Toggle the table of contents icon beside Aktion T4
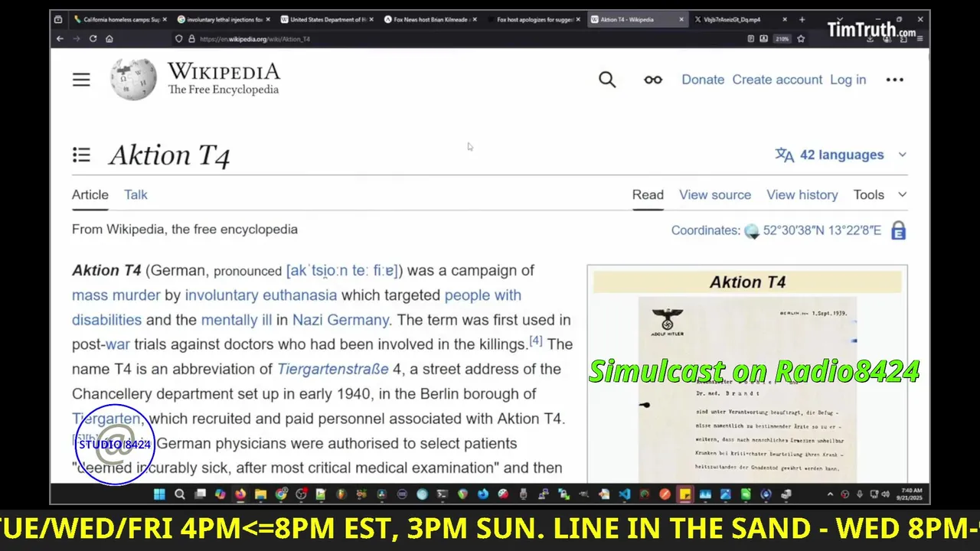The height and width of the screenshot is (551, 980). pyautogui.click(x=81, y=155)
